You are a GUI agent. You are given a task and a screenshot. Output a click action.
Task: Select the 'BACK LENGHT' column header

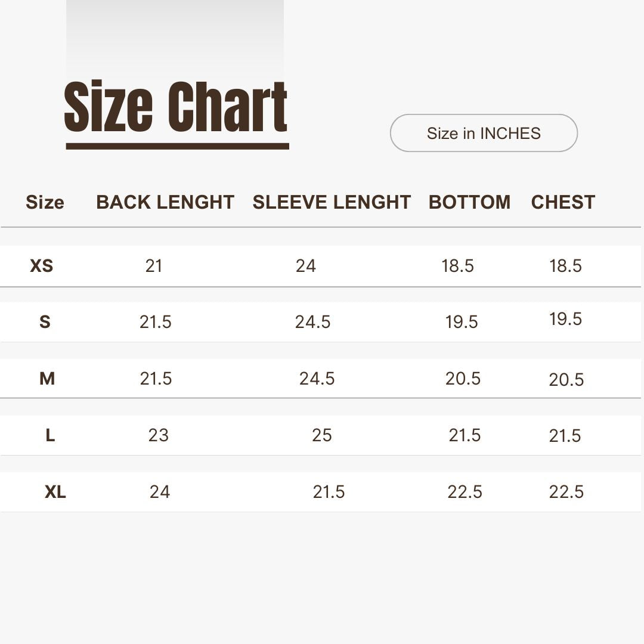point(165,202)
